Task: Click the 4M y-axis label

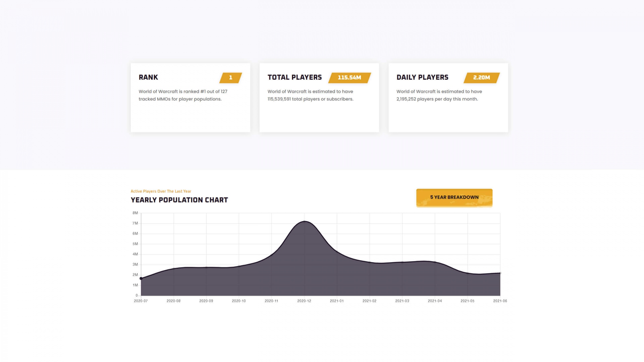Action: click(x=135, y=254)
